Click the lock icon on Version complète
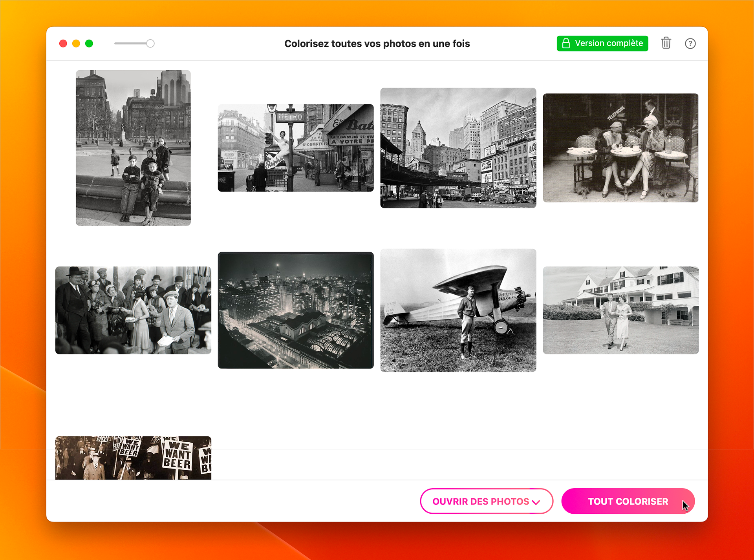 tap(566, 43)
